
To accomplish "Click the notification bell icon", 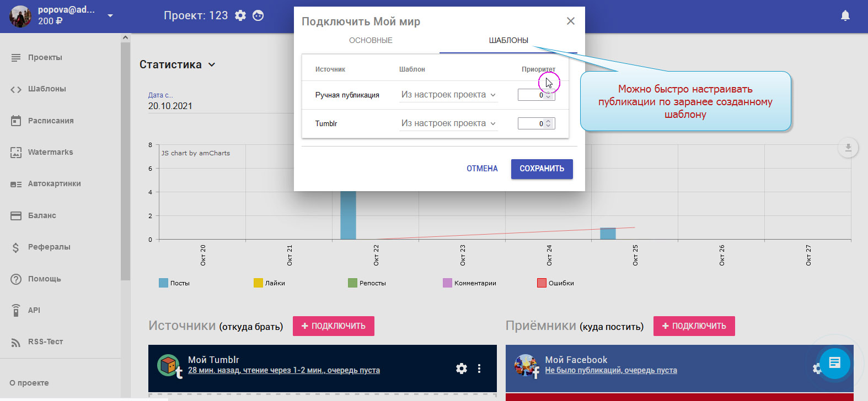I will point(845,15).
